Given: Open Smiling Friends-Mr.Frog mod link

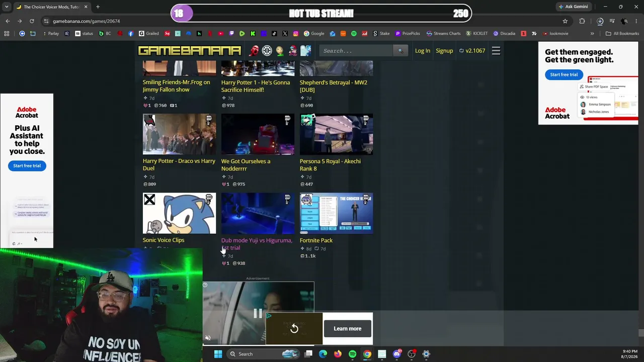Looking at the screenshot, I should tap(177, 86).
